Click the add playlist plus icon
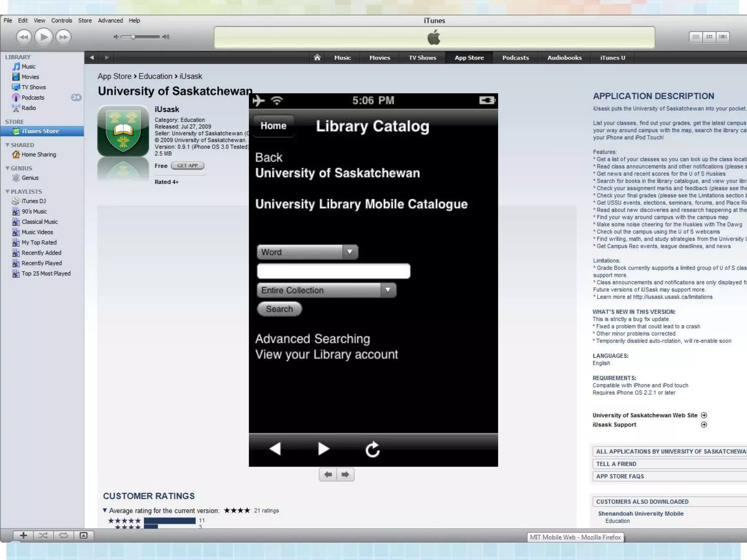The height and width of the screenshot is (560, 747). coord(23,535)
